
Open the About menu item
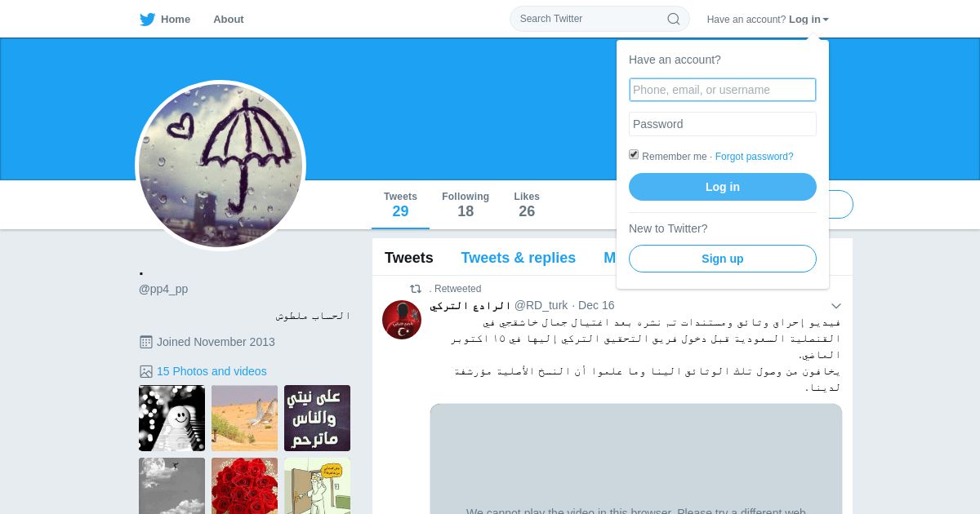[229, 20]
